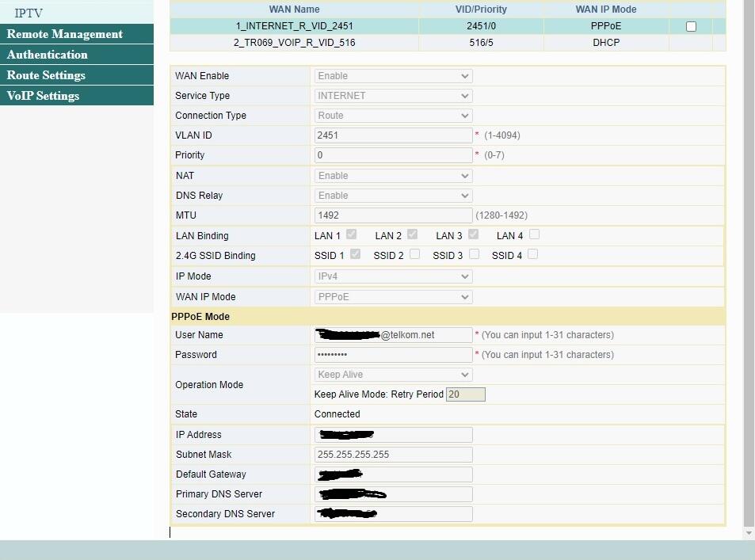Click the PPPoE Password field

point(393,355)
